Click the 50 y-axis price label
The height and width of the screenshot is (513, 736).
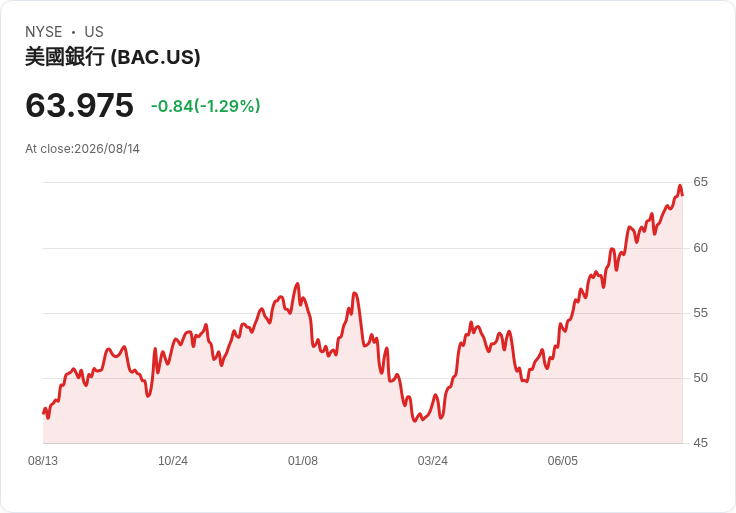point(700,378)
